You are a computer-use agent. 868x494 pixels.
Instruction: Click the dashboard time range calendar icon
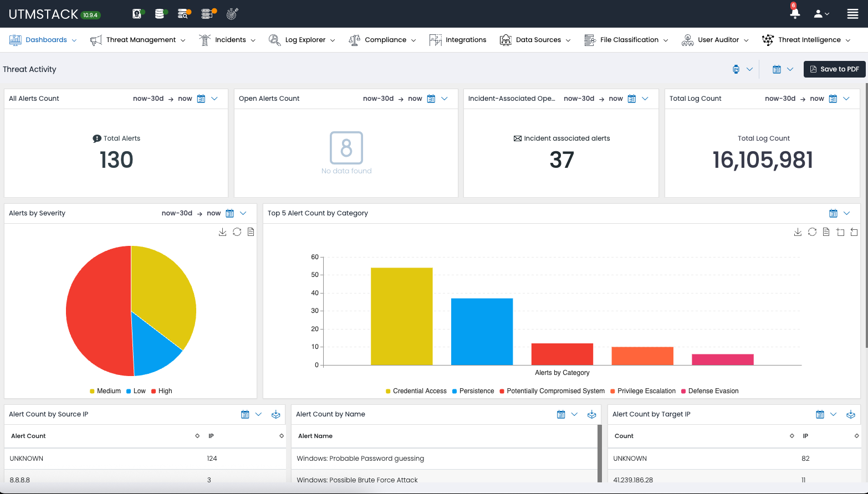[777, 69]
